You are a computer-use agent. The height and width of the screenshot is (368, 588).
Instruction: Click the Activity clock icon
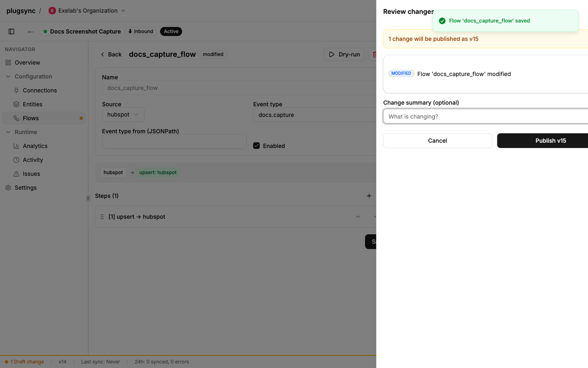click(x=16, y=160)
